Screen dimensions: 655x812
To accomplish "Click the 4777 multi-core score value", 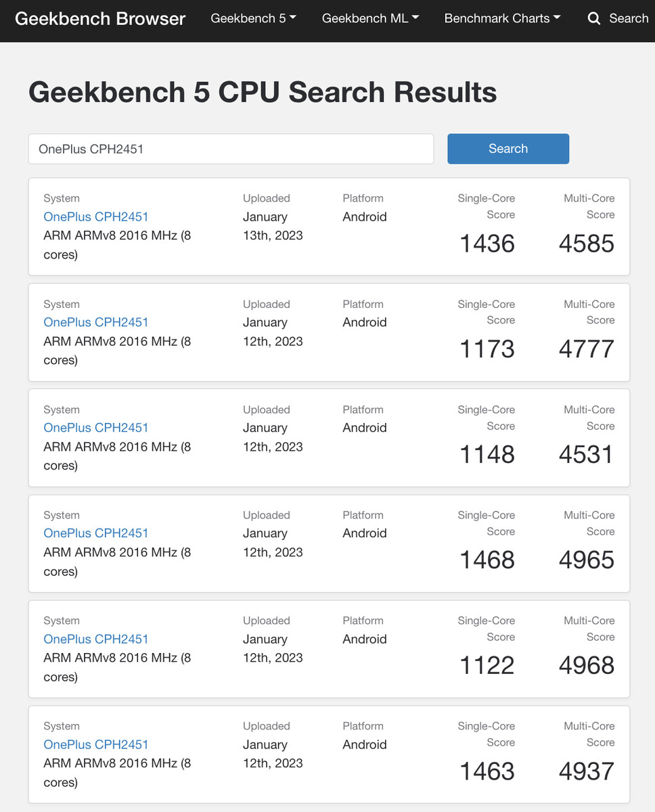I will pyautogui.click(x=587, y=349).
